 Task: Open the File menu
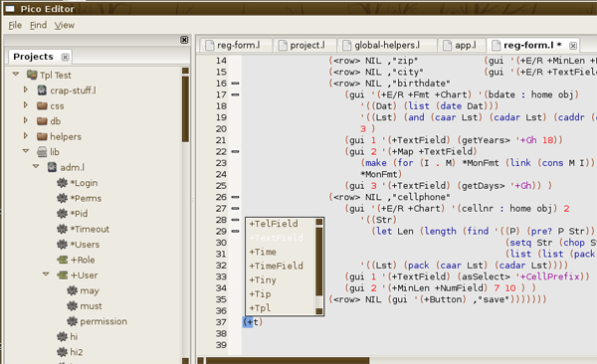[15, 25]
